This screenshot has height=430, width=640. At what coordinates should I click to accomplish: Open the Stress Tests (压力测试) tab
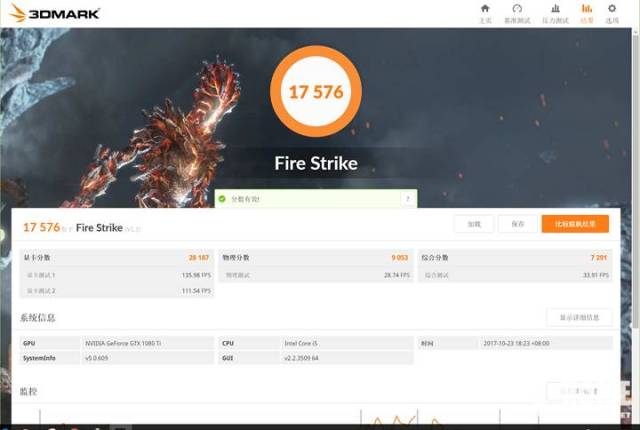click(555, 13)
